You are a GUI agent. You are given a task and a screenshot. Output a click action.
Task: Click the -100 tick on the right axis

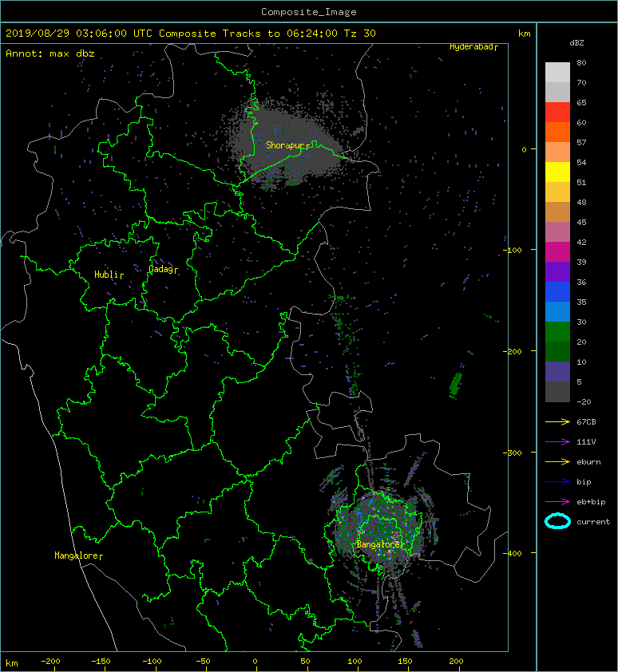coord(512,250)
